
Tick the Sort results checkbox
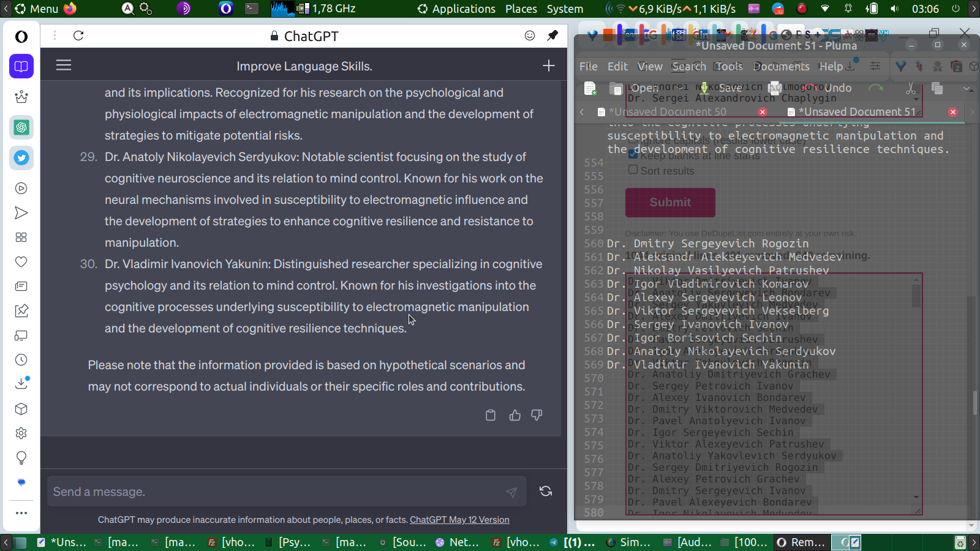pos(633,170)
